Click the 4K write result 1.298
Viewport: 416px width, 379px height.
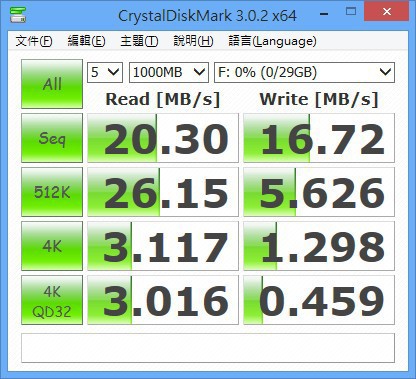319,246
